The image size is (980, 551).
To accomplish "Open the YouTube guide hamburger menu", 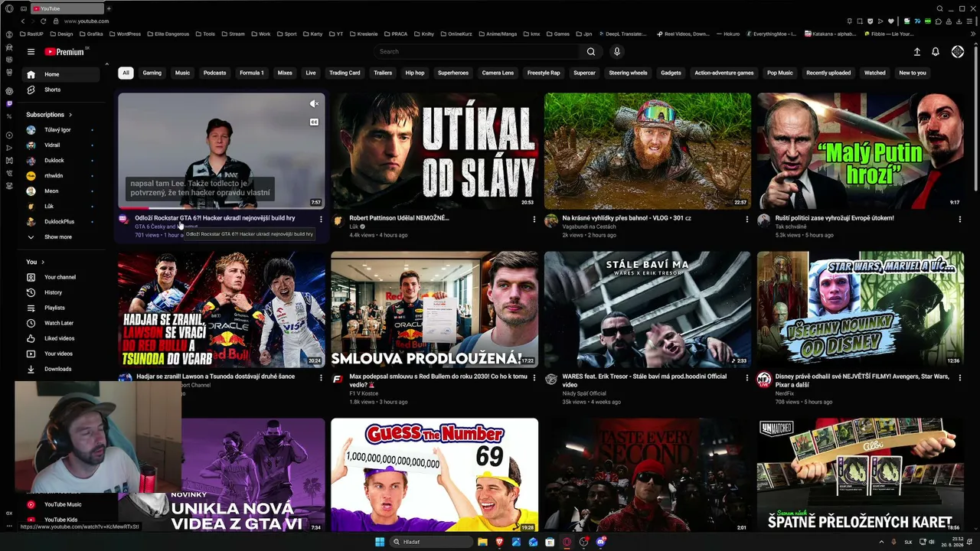I will [31, 52].
